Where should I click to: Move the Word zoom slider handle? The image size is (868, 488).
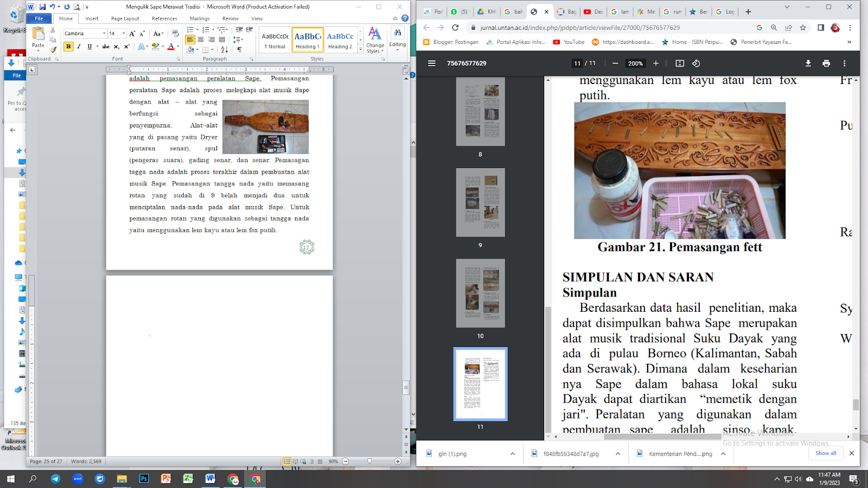pyautogui.click(x=369, y=461)
